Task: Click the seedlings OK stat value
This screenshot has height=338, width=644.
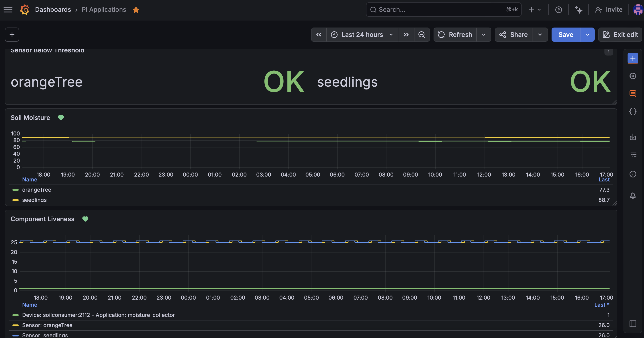Action: click(590, 82)
